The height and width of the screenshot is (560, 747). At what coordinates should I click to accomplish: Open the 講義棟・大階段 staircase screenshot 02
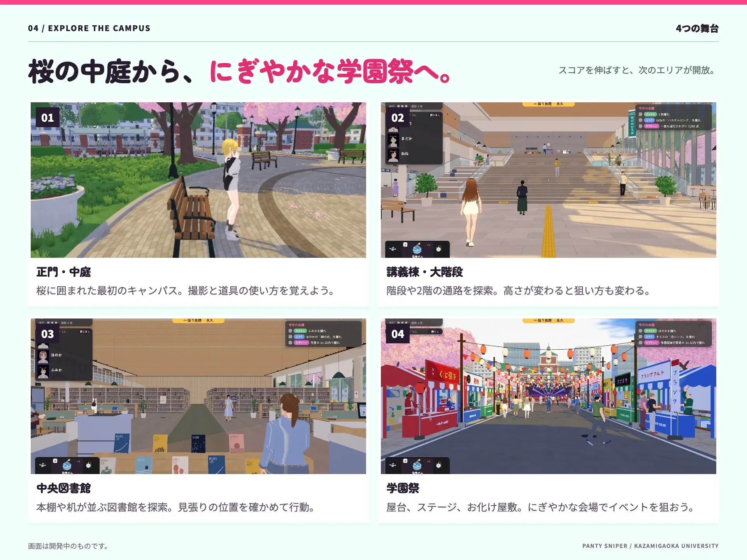(549, 180)
